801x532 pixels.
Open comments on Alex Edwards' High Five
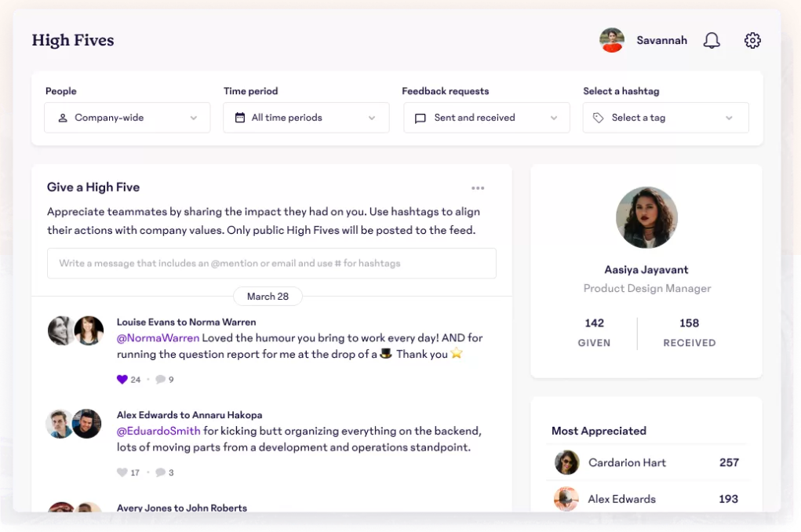click(160, 472)
